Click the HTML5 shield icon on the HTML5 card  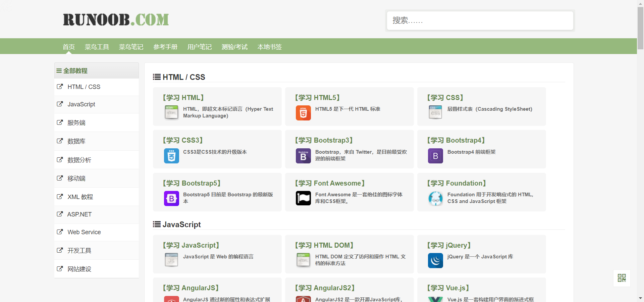point(303,113)
